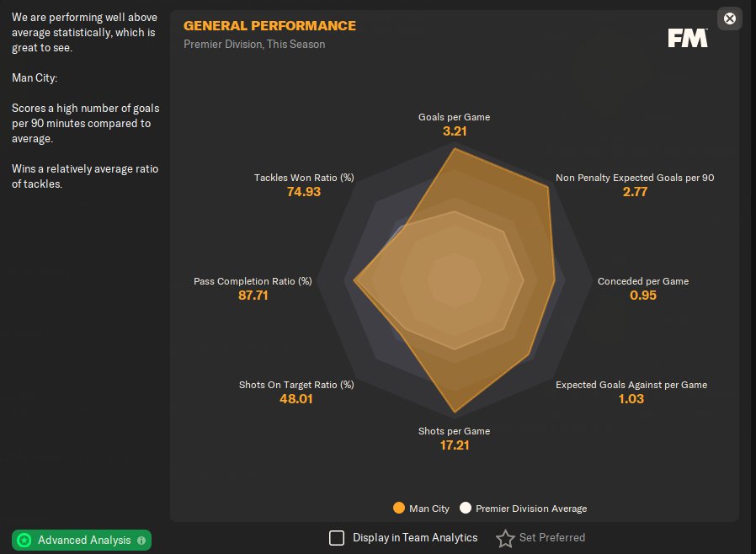Viewport: 756px width, 554px height.
Task: Click the orange Man City legend dot
Action: coord(399,509)
